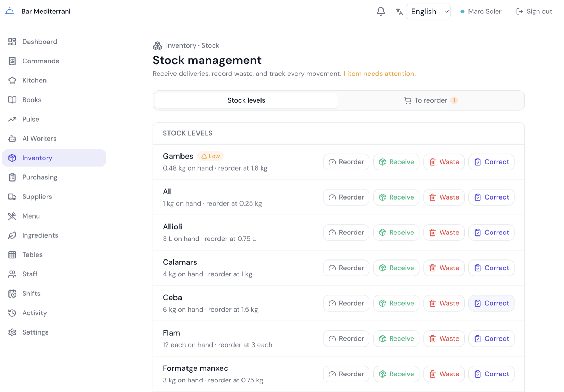Open Marc Soler user profile

coord(481,11)
